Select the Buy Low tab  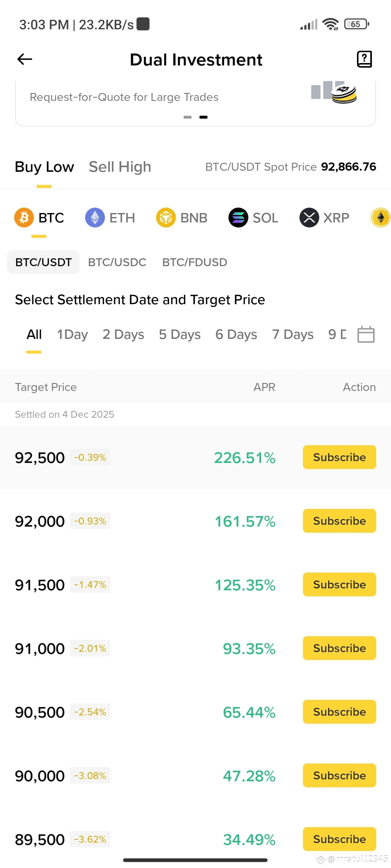pyautogui.click(x=44, y=167)
